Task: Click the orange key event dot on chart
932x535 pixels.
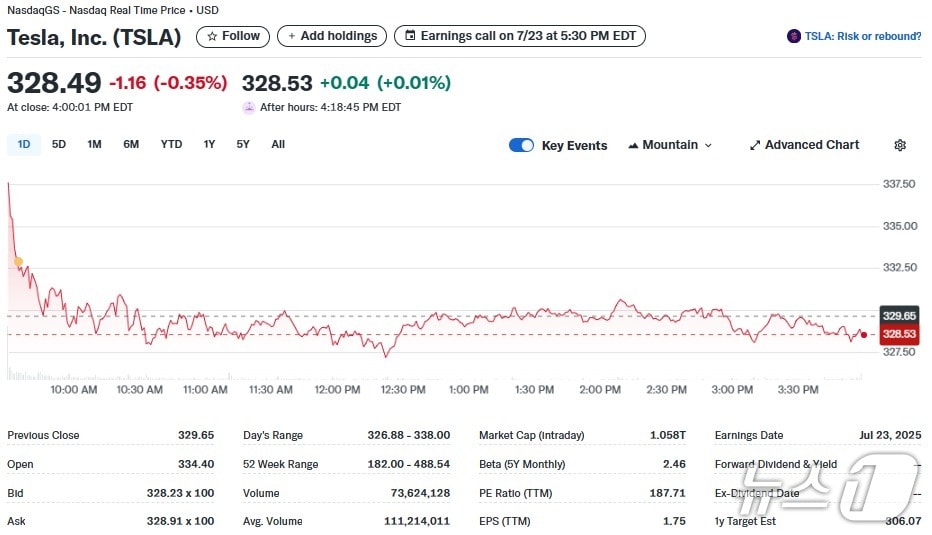Action: click(x=18, y=262)
